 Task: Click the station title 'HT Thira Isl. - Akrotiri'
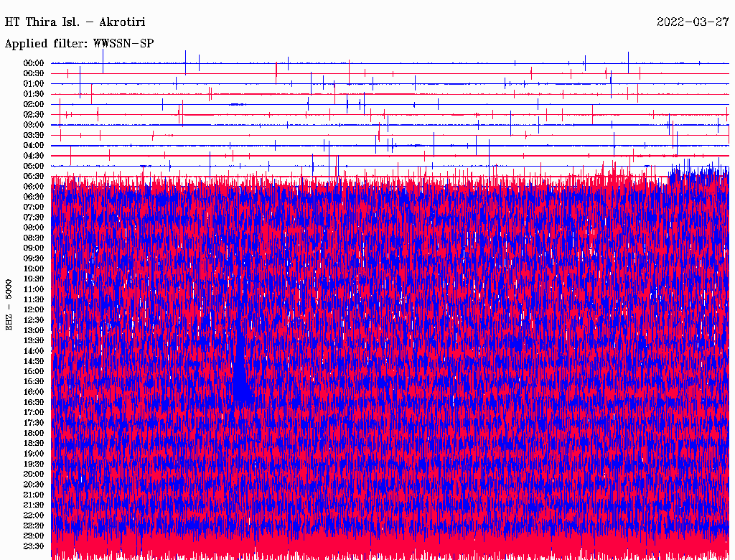coord(75,22)
